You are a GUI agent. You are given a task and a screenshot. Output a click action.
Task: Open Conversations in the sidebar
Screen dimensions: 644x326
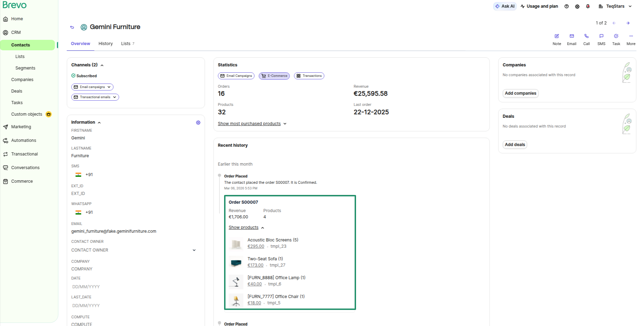click(x=25, y=168)
